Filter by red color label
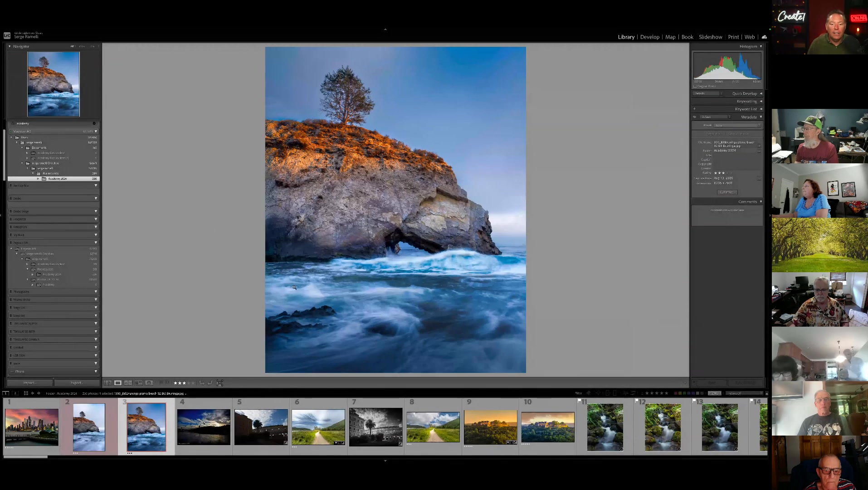The width and height of the screenshot is (868, 490). pyautogui.click(x=676, y=393)
